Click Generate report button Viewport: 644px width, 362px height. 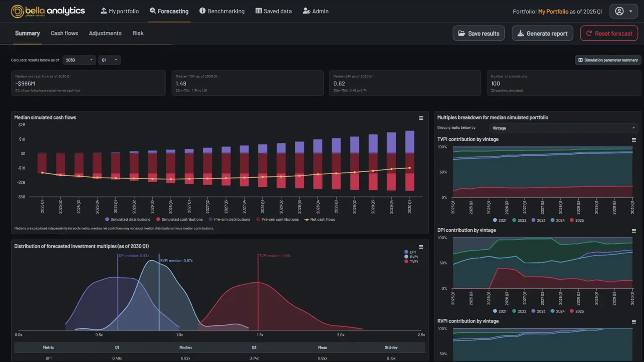[542, 34]
